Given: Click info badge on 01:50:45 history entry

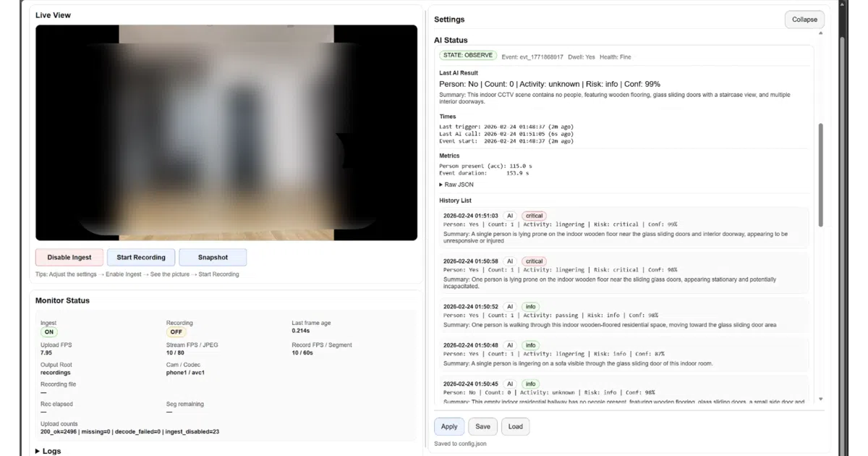Looking at the screenshot, I should tap(531, 384).
